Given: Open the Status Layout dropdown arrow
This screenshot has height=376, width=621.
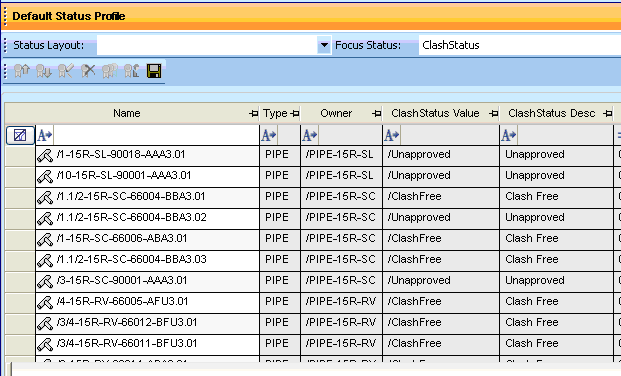Looking at the screenshot, I should click(x=324, y=45).
